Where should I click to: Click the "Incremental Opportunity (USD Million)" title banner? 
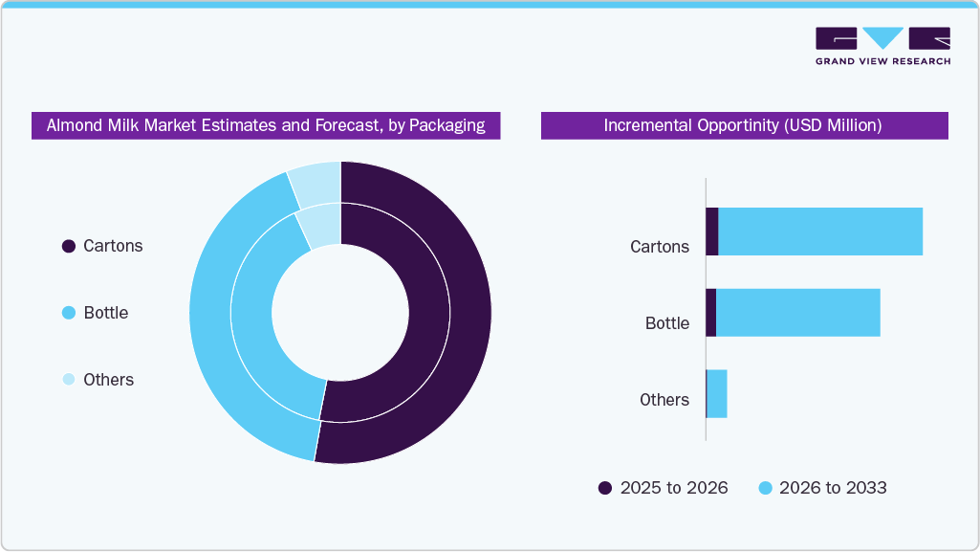pos(745,125)
